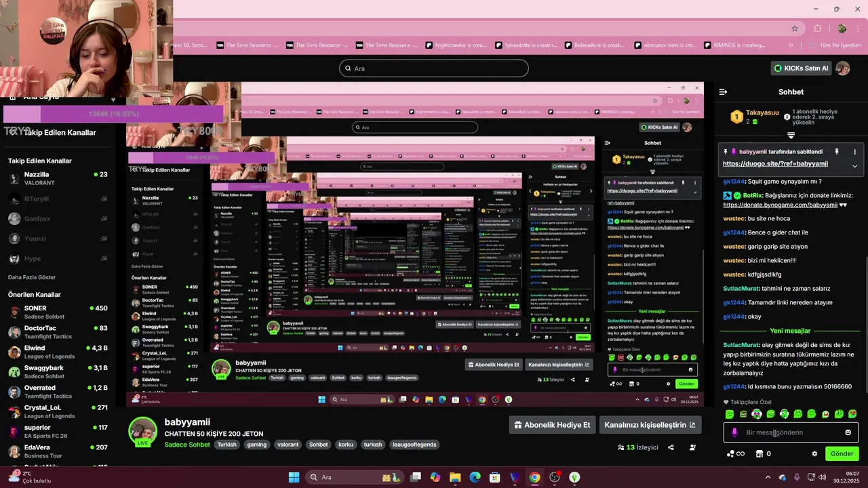Screen dimensions: 868x488
Task: Select the 'Turkish' stream tag
Action: (226, 445)
